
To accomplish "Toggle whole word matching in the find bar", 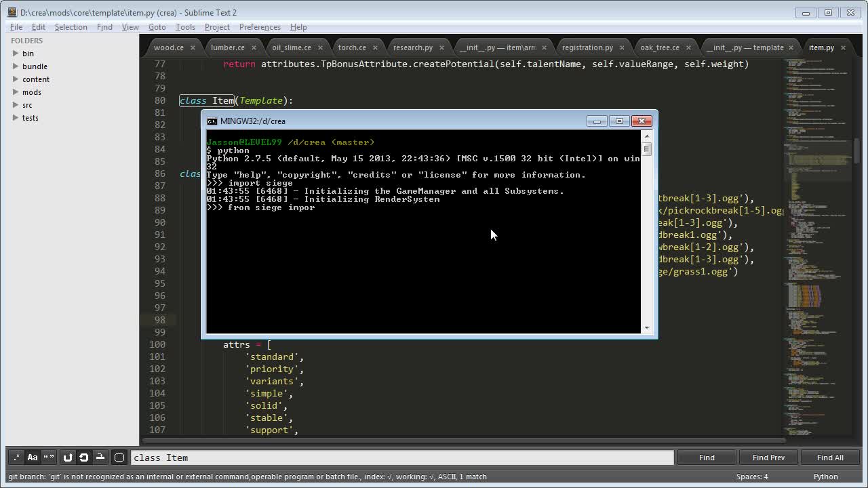I will [47, 457].
